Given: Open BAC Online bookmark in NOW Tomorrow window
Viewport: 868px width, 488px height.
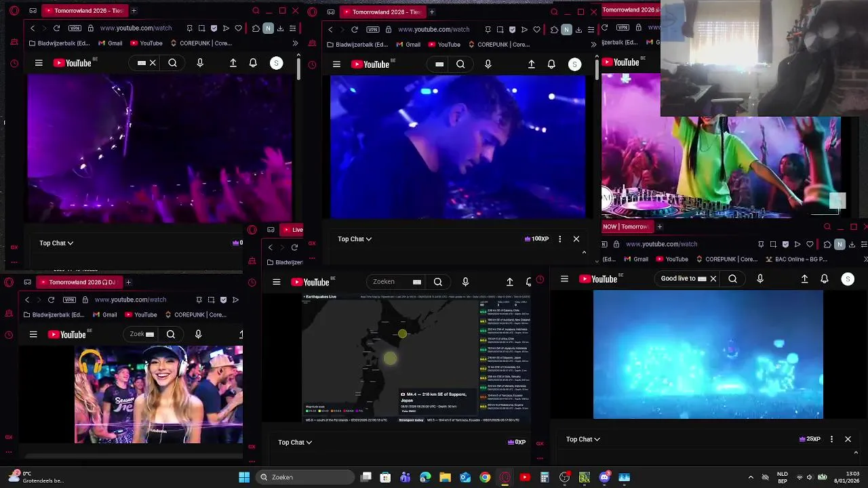Looking at the screenshot, I should pos(796,259).
